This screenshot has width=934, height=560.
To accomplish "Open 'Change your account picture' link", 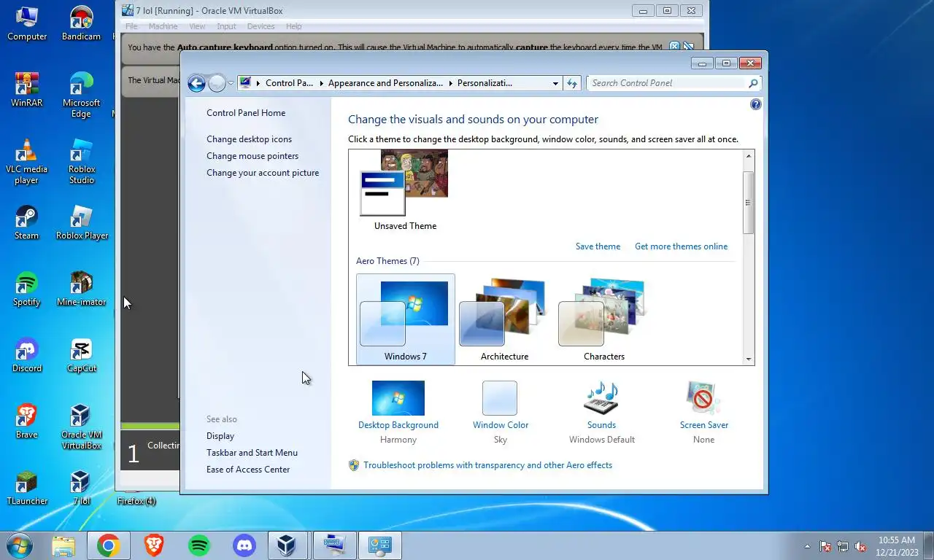I will tap(263, 173).
